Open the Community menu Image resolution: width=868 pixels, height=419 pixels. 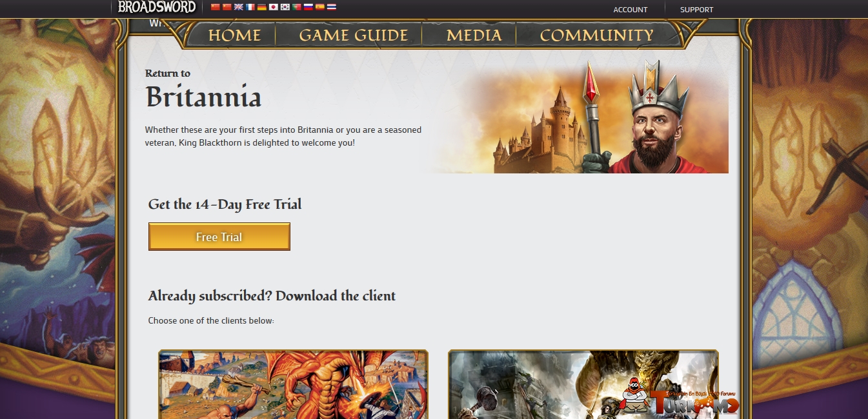tap(597, 35)
